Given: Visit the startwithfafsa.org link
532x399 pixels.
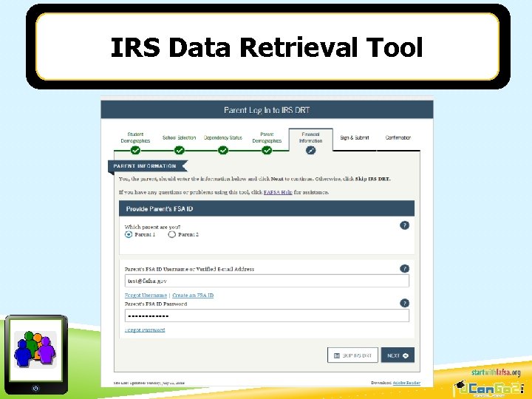Looking at the screenshot, I should (x=496, y=372).
